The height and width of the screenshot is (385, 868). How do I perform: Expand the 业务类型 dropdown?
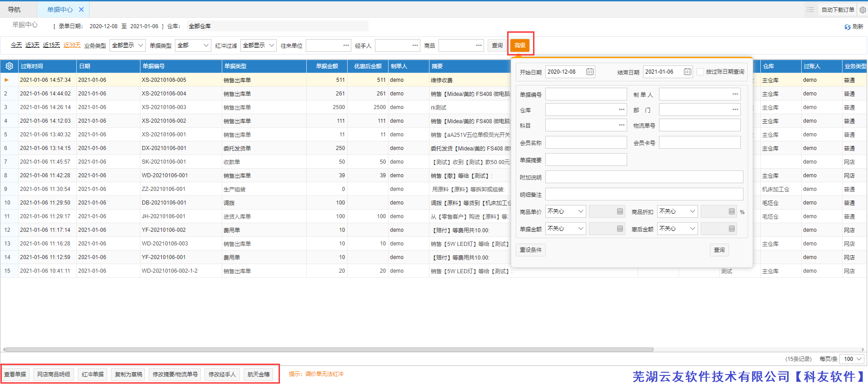(x=128, y=45)
